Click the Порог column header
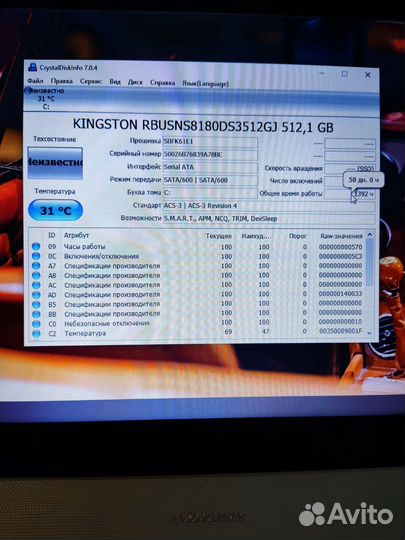 coord(298,236)
